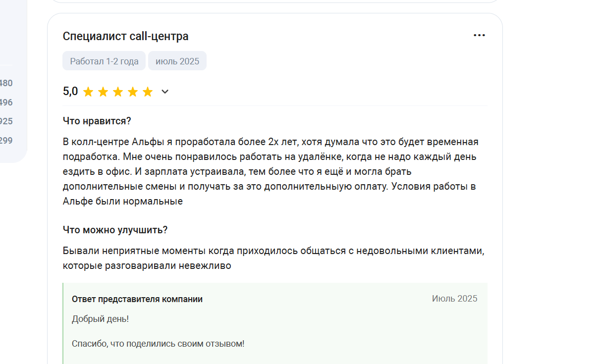The width and height of the screenshot is (600, 364).
Task: Click the fifth rating star
Action: coord(148,92)
